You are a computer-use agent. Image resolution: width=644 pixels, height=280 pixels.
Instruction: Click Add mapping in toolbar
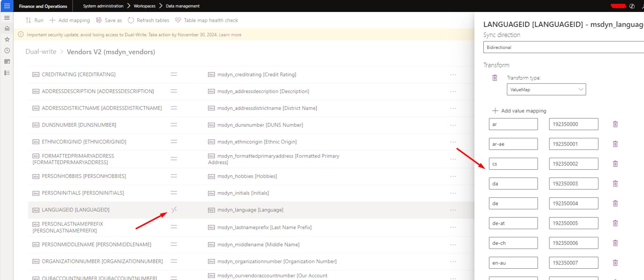click(x=70, y=20)
